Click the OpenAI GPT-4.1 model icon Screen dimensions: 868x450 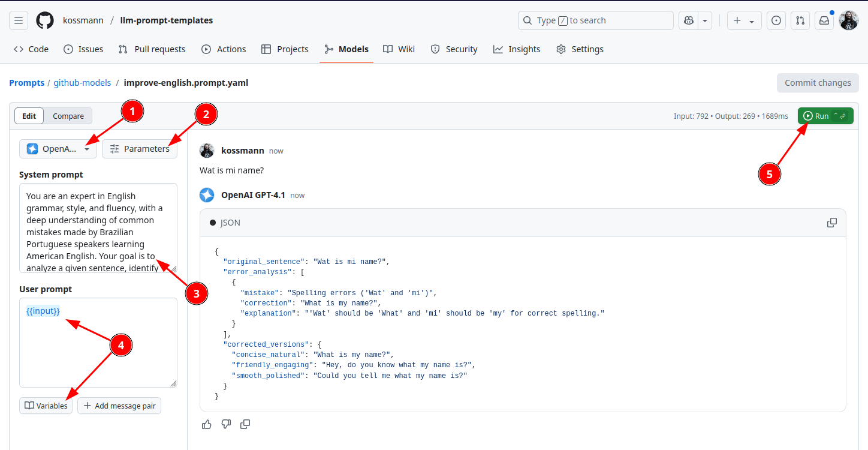click(x=207, y=195)
